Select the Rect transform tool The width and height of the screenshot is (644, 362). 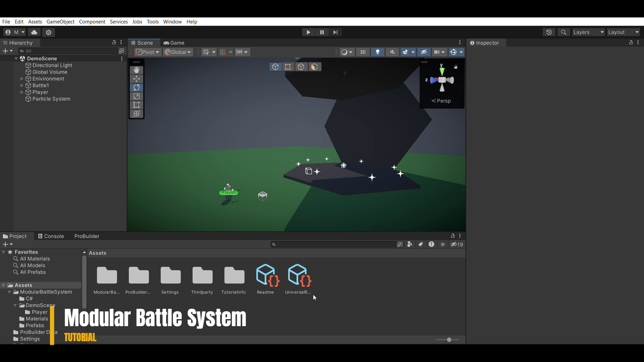(137, 105)
